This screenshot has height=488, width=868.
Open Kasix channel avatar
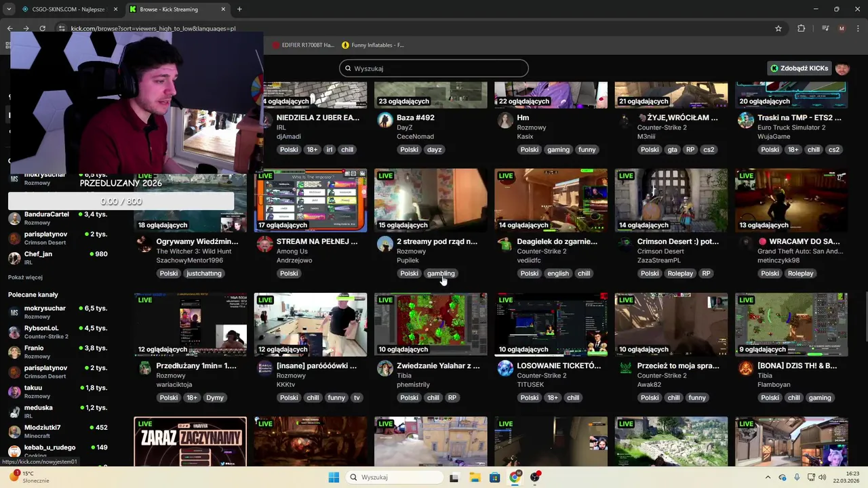[x=505, y=121]
